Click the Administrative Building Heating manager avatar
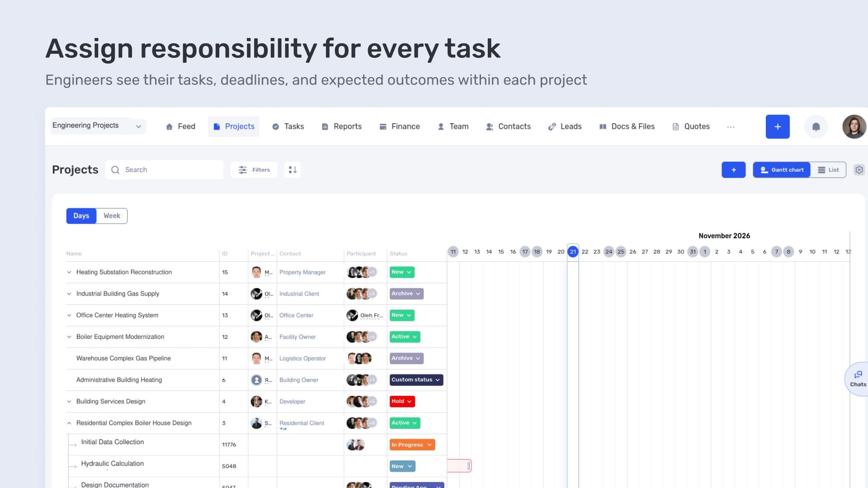Viewport: 868px width, 488px height. (256, 380)
